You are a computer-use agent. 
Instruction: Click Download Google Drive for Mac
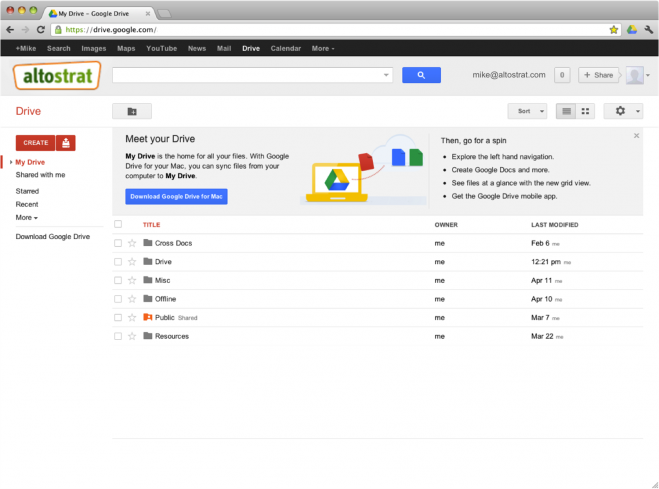pyautogui.click(x=176, y=197)
